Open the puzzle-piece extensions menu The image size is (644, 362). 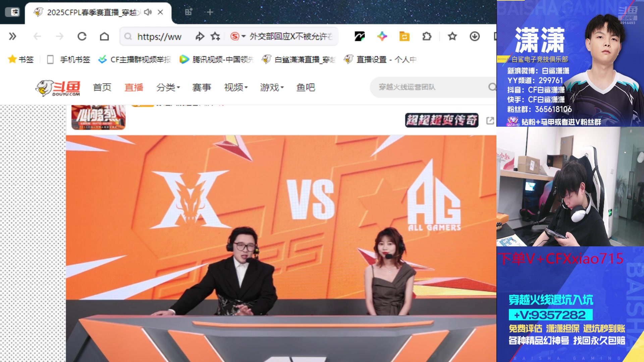tap(427, 36)
